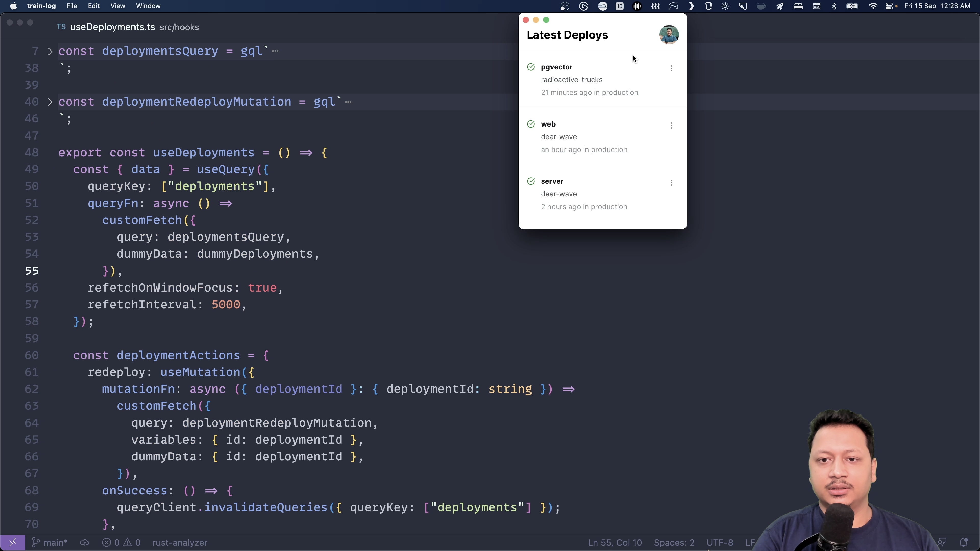Expand the folded deploymentsQuery block
Screen dimensions: 980x551
pos(50,51)
